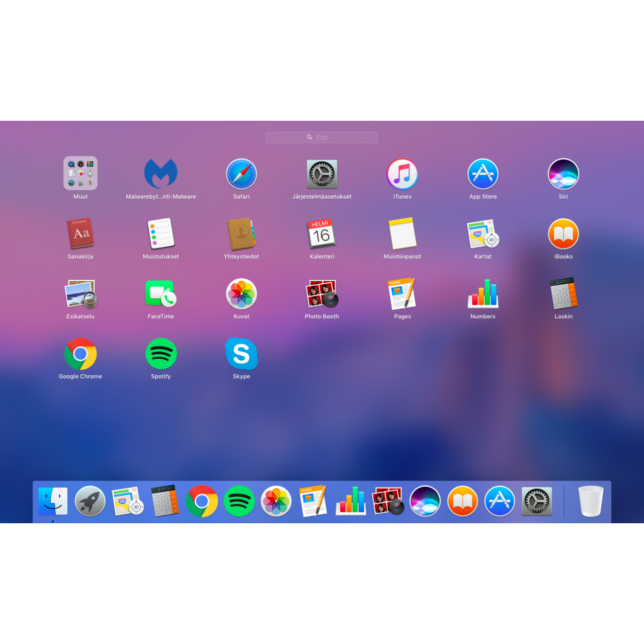This screenshot has height=644, width=644.
Task: Open Finder from the Dock
Action: point(53,501)
